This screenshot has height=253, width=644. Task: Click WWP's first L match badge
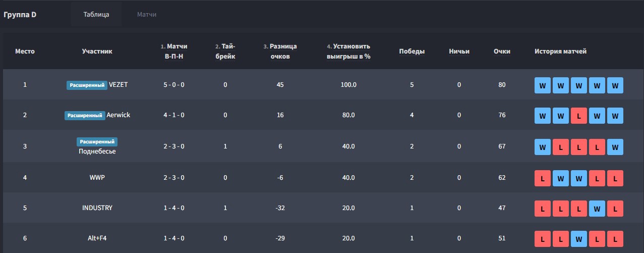pos(543,178)
